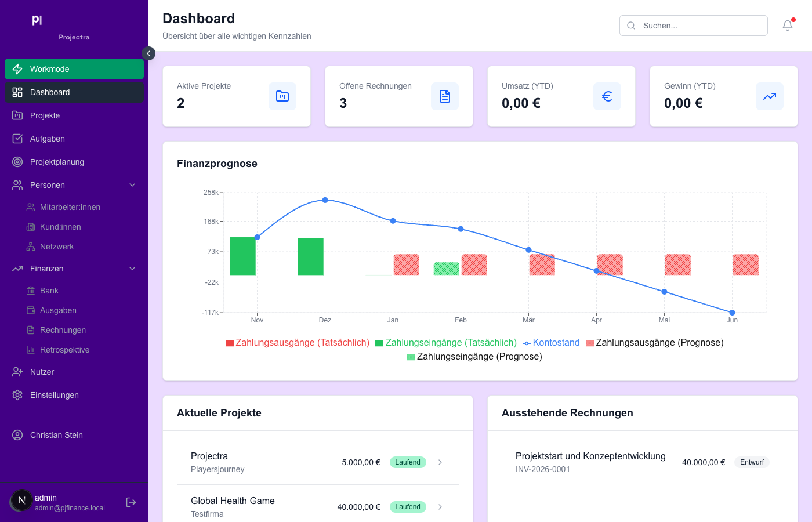
Task: Collapse the sidebar with arrow button
Action: pos(148,53)
